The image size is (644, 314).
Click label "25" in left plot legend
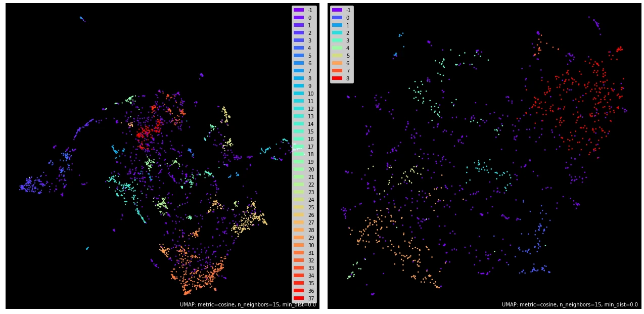(x=311, y=207)
